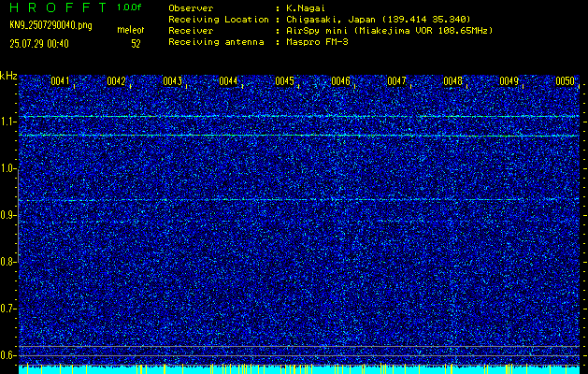Click the Receiving Location label
Screen dimensions: 588x374
tap(219, 20)
